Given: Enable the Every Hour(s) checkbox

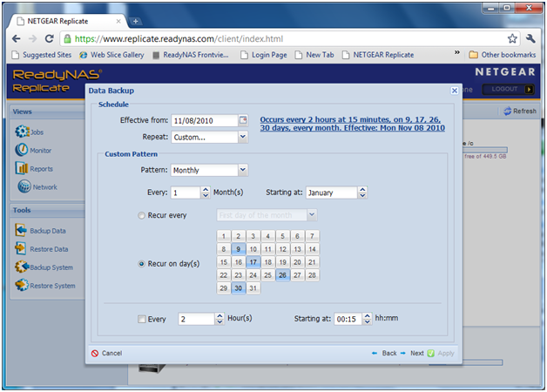Looking at the screenshot, I should tap(142, 319).
